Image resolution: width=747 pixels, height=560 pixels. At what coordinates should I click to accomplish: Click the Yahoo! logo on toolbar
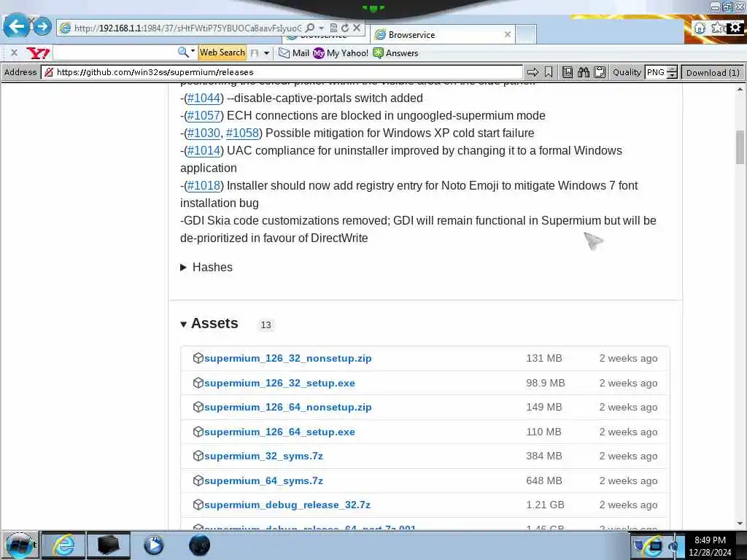[x=38, y=52]
